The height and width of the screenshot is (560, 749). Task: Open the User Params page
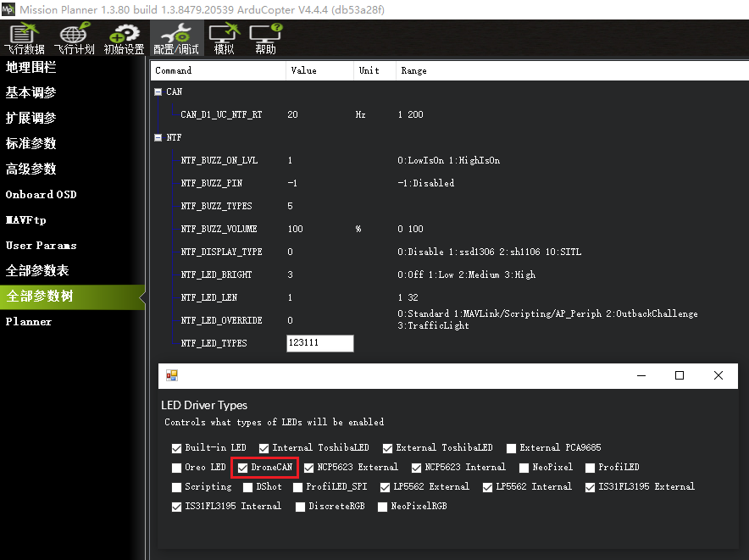(x=41, y=245)
